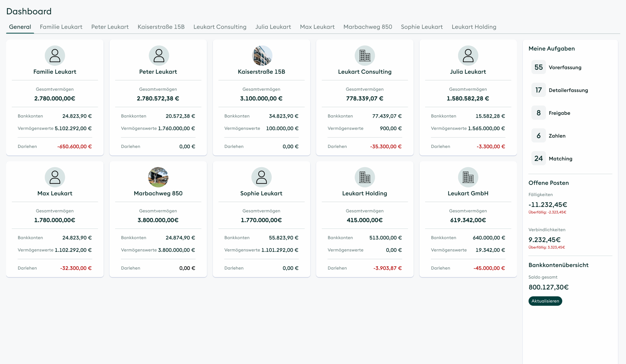Click the Freigabe count badge showing 8
Viewport: 626px width, 364px height.
(x=538, y=113)
